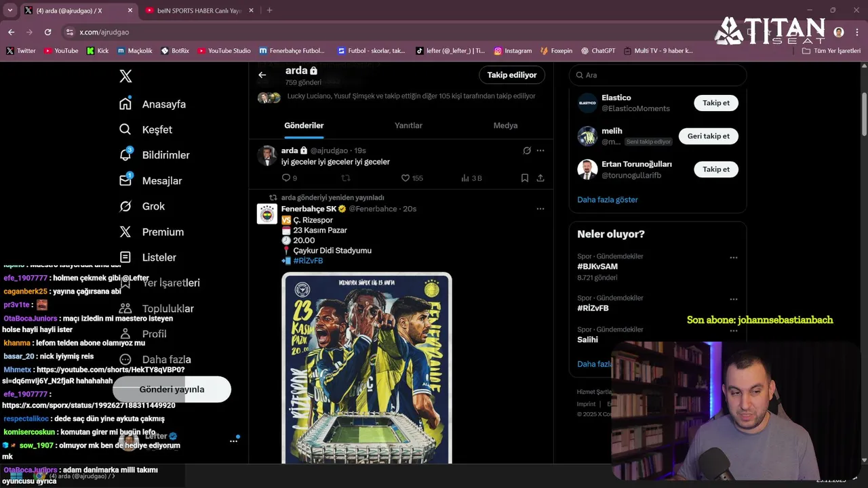
Task: Open ChatGPT bookmark
Action: [597, 51]
